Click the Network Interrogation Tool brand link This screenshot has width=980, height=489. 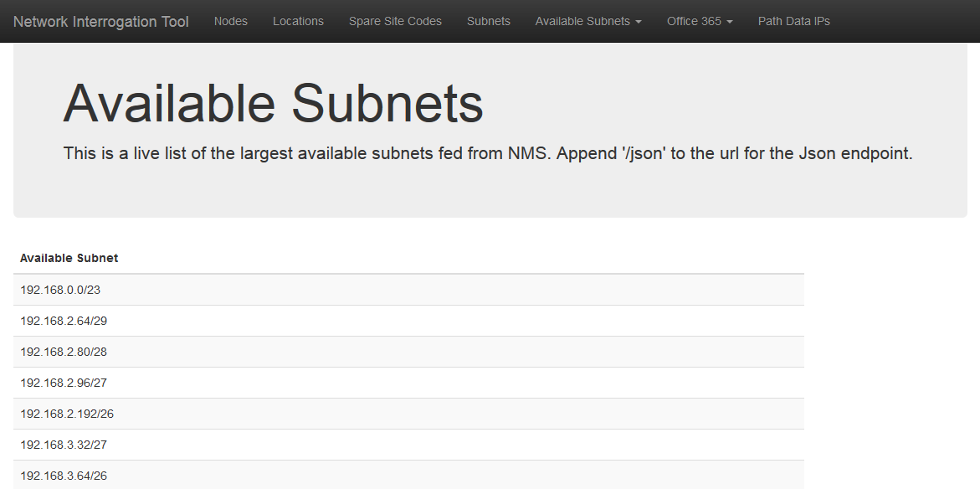coord(101,21)
